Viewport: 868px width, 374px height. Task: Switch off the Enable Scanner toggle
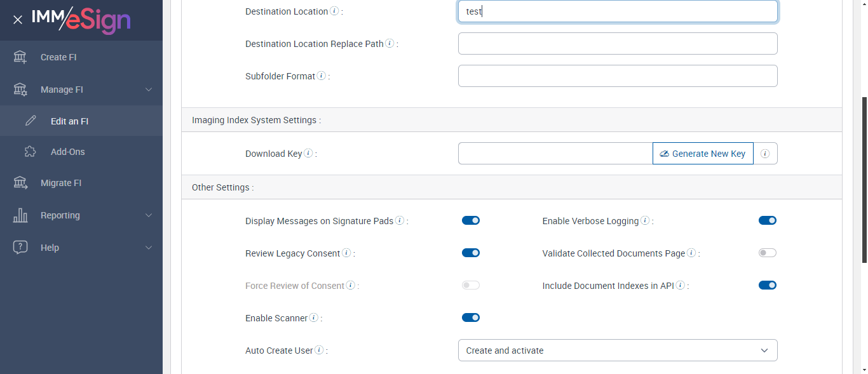pyautogui.click(x=471, y=317)
